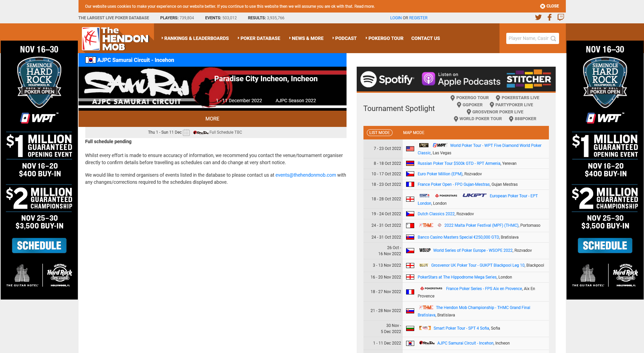Click SCHEDULE button in left ad
Viewport: 644px width, 353px height.
point(39,245)
